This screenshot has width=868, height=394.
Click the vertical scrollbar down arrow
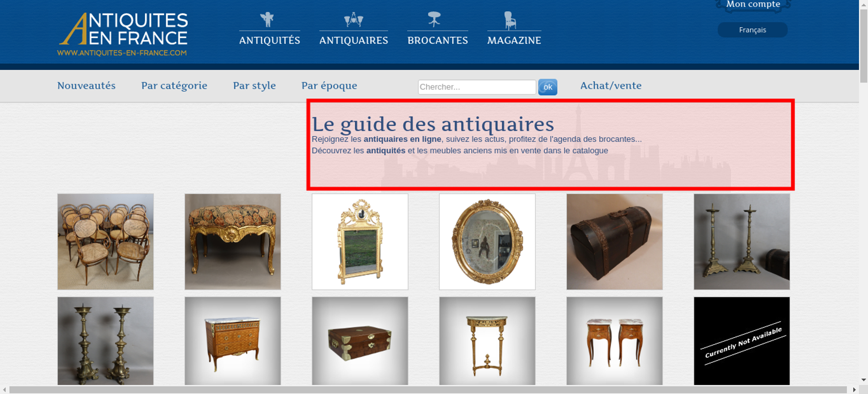click(x=863, y=380)
